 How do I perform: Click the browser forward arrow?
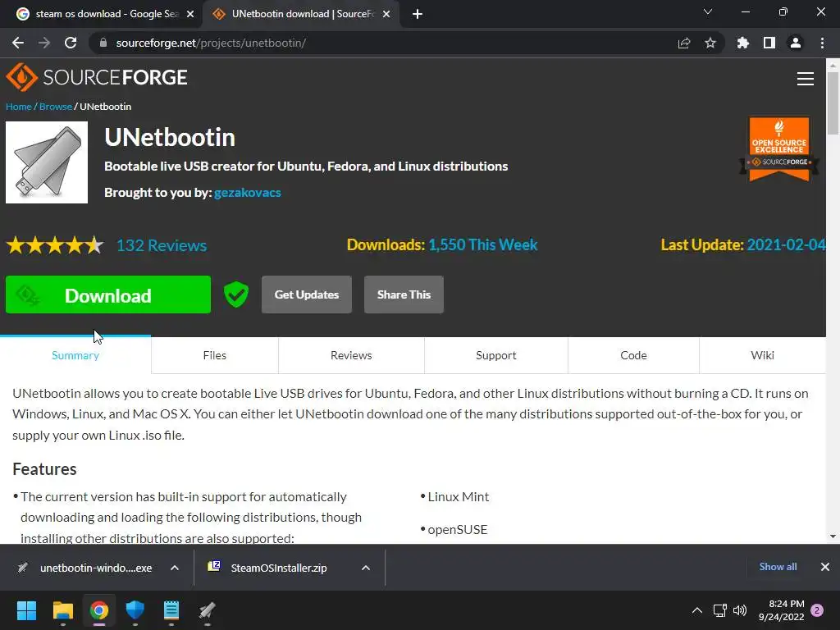click(x=44, y=43)
